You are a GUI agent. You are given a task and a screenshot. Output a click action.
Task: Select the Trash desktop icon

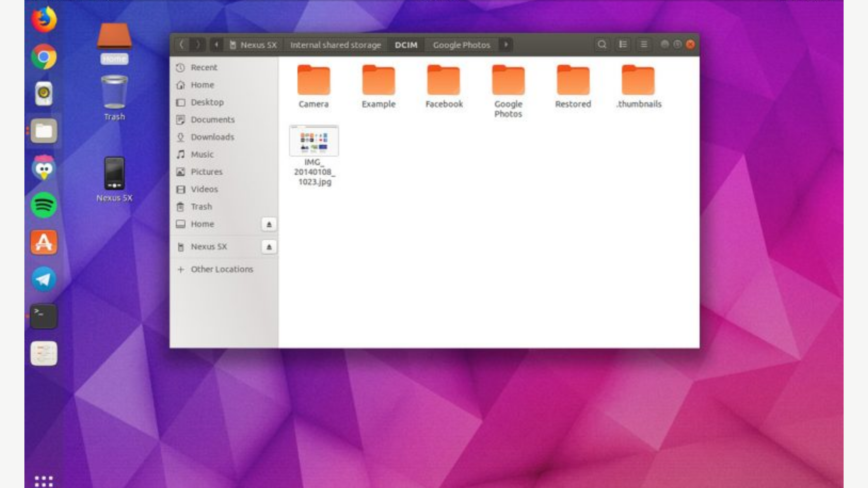(x=114, y=98)
